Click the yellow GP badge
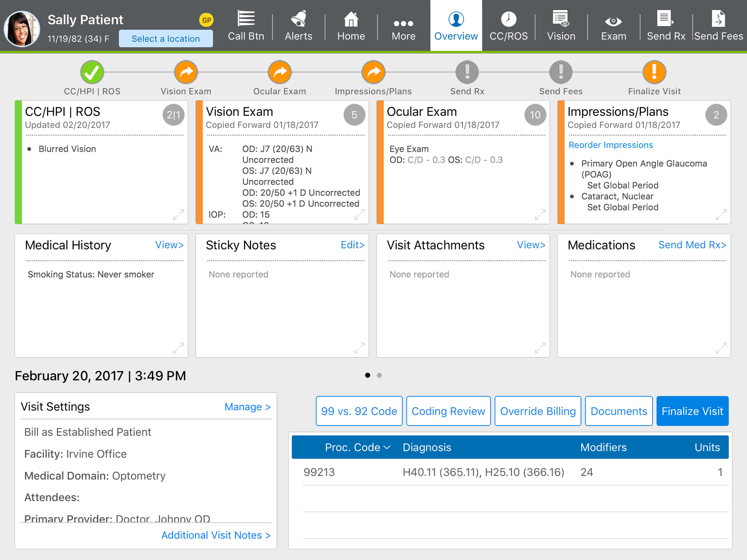 click(x=206, y=20)
